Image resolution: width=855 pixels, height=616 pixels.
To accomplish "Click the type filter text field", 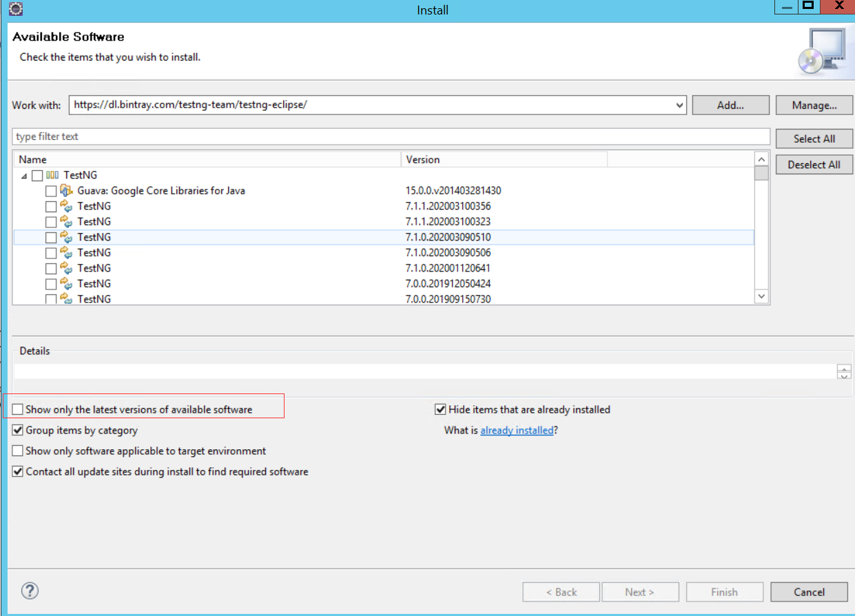I will tap(391, 136).
